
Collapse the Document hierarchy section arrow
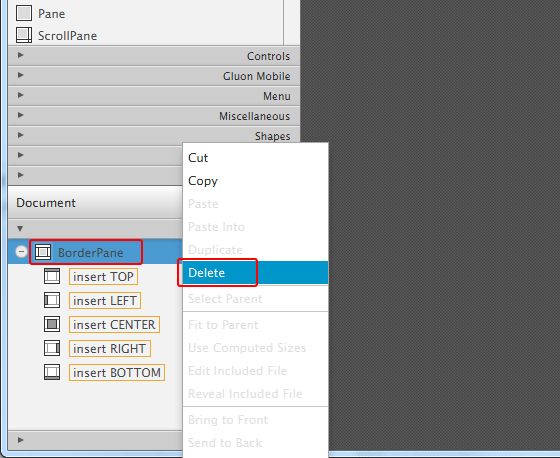coord(20,228)
